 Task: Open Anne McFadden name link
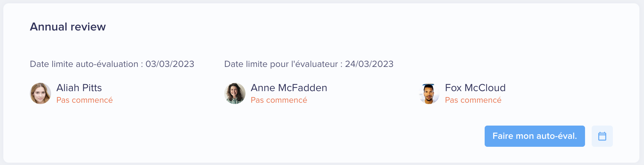coord(289,88)
